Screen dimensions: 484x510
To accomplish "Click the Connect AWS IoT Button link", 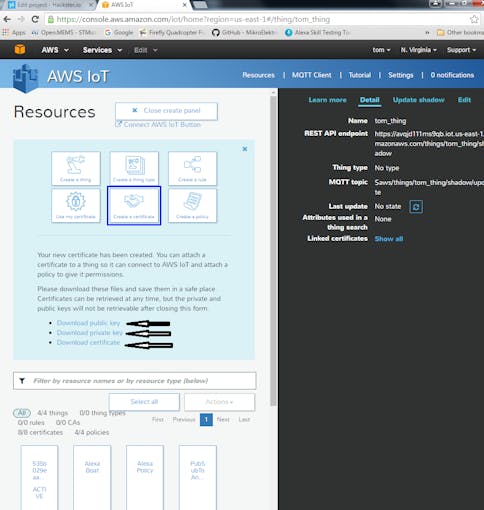I will click(x=158, y=124).
